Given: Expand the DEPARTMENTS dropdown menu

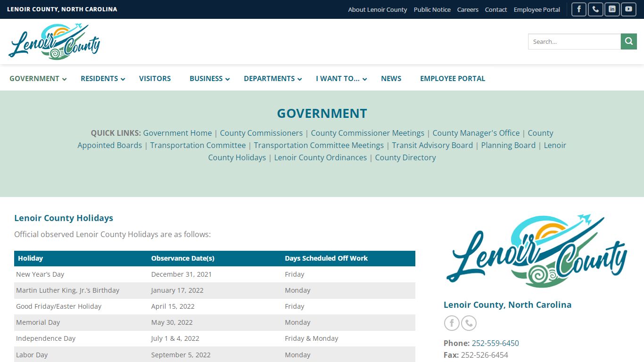Looking at the screenshot, I should (269, 78).
